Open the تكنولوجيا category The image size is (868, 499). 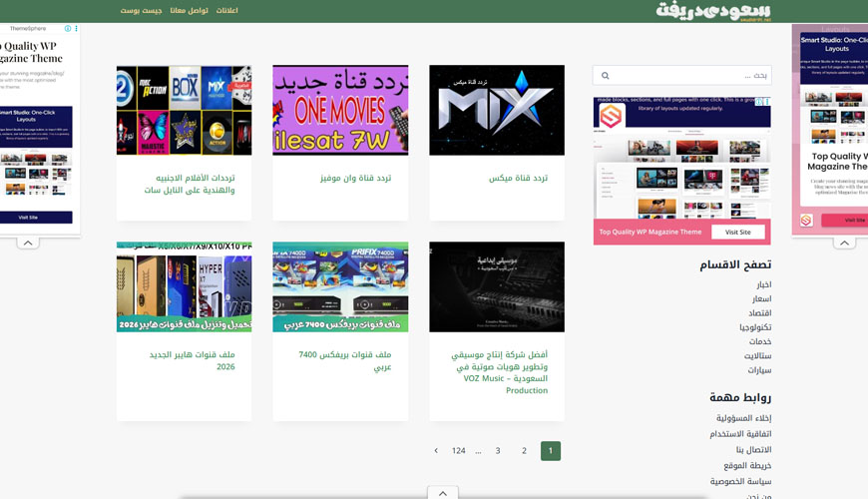[x=755, y=327]
